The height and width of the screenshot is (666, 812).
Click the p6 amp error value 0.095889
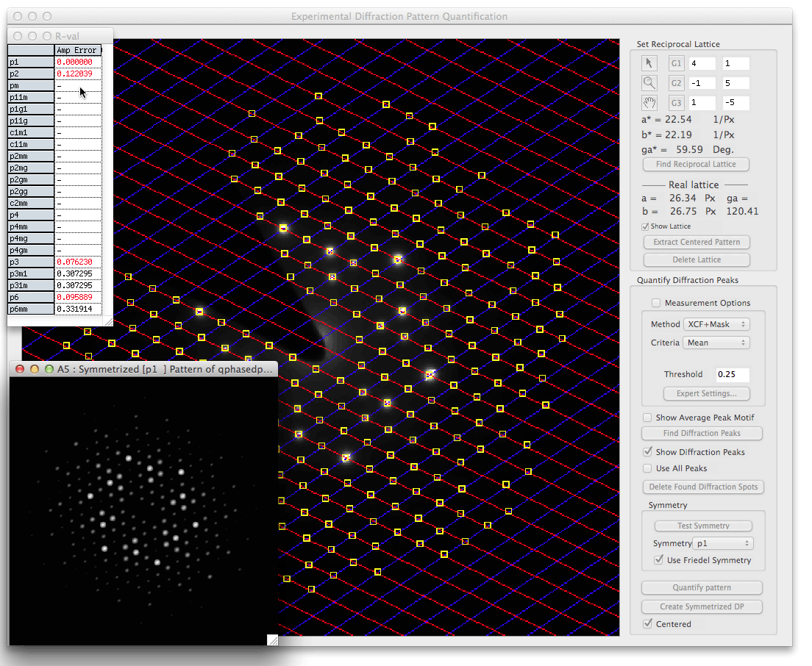(74, 297)
